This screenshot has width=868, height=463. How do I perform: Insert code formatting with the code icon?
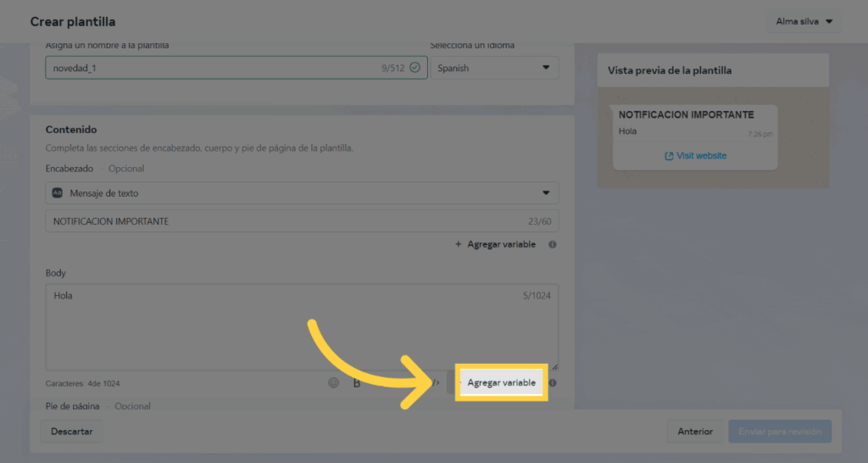436,382
